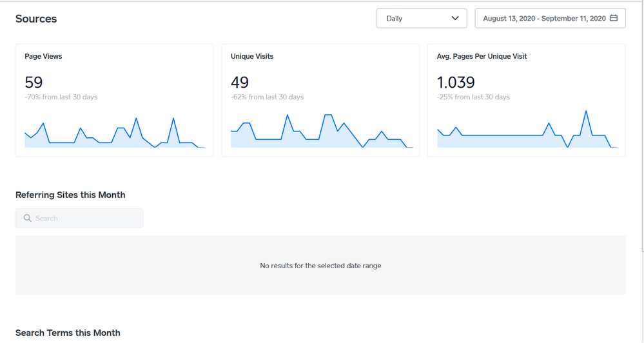Select the Avg. Pages Per Unique Visit title

pos(482,57)
